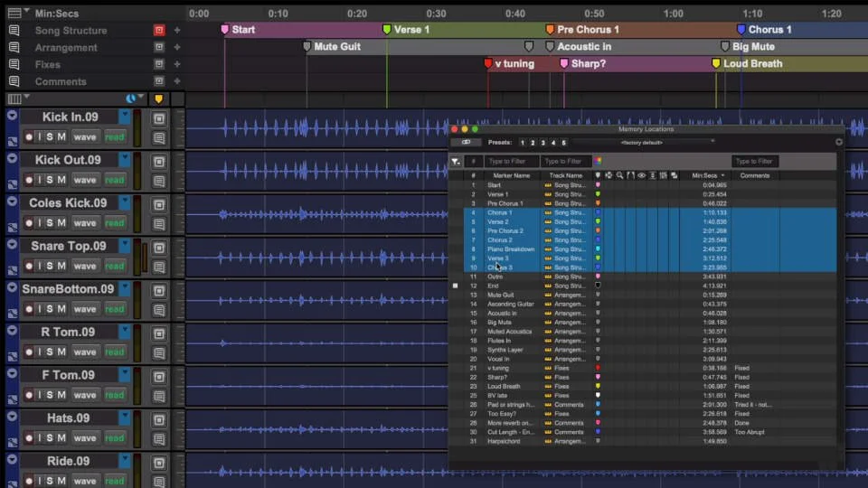868x488 pixels.
Task: Open SnareBottom.09 automation mode 'read' selector
Action: [x=115, y=309]
